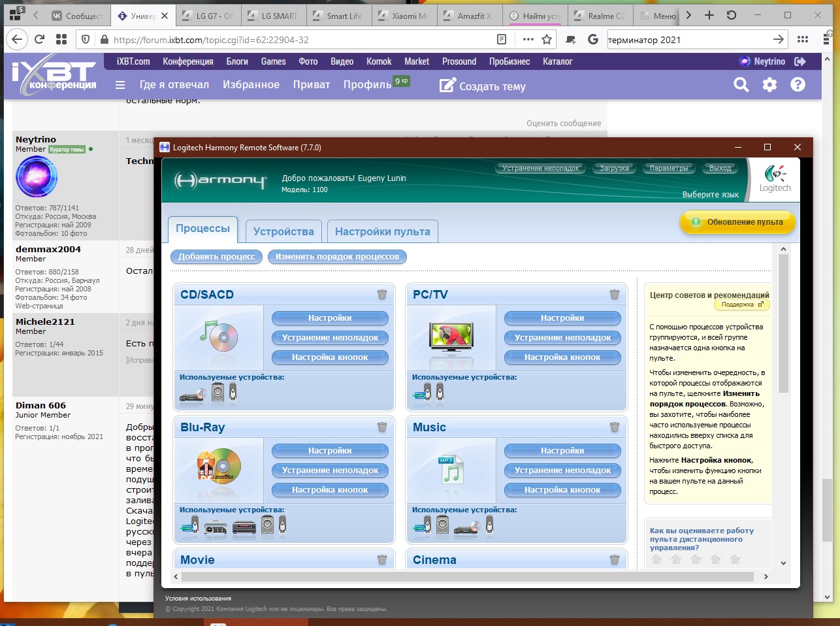Open iXBT forum search magnifier icon
This screenshot has height=626, width=840.
(x=741, y=85)
